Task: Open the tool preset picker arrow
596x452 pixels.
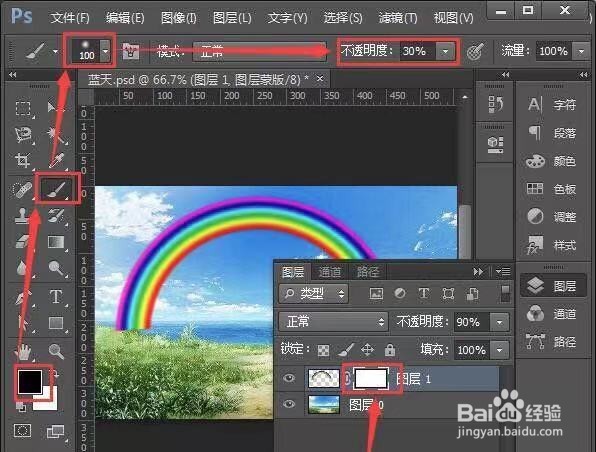Action: coord(55,51)
